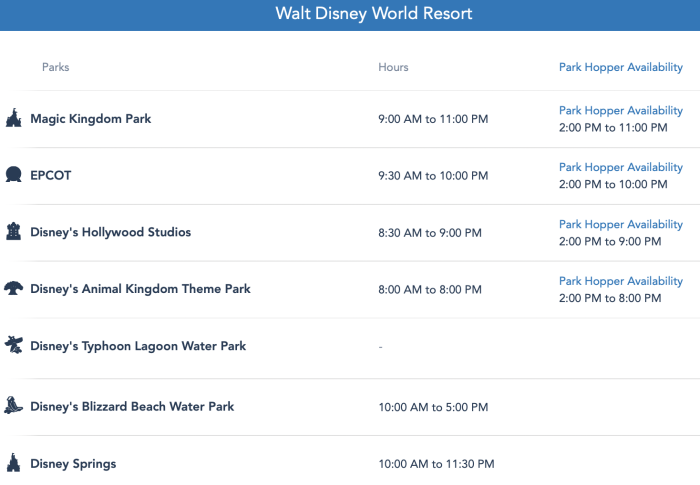The image size is (700, 485).
Task: Open Disney's Blizzard Beach Water Park
Action: point(131,407)
